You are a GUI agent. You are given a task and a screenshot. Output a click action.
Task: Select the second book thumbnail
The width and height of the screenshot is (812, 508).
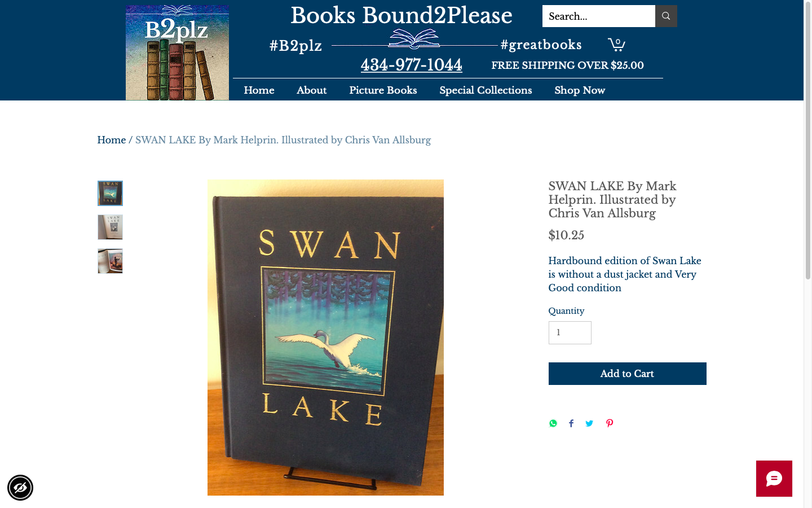[110, 227]
